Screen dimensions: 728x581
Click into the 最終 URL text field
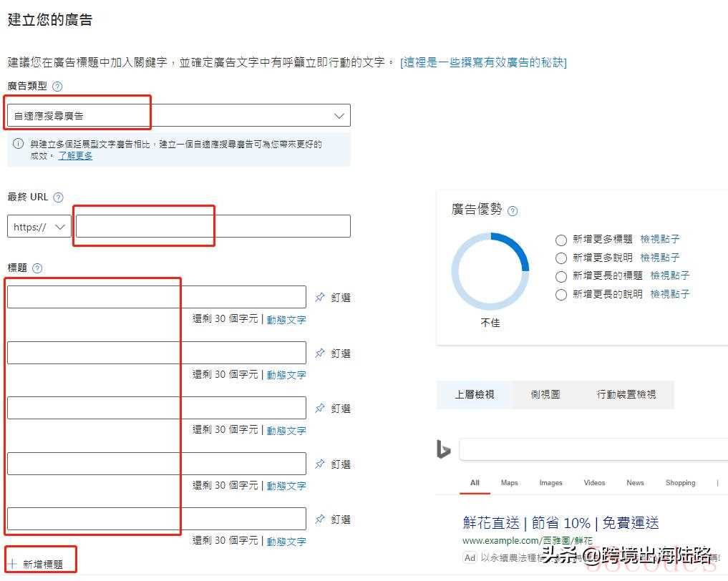(213, 226)
